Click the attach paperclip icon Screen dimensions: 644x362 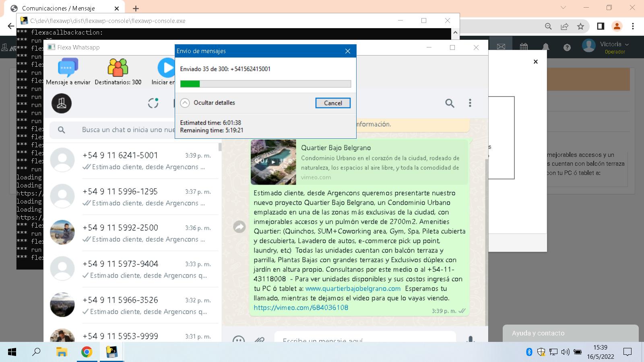click(x=260, y=340)
